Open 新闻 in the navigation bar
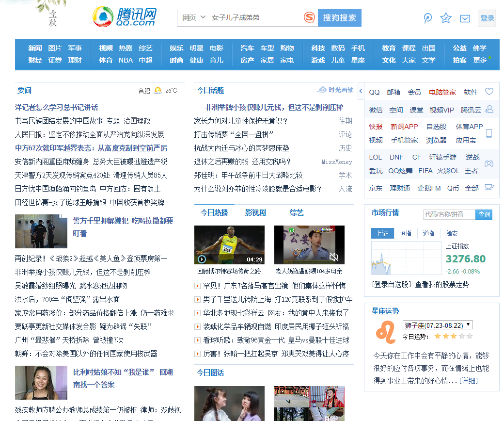Screen dimensions: 504x421 (x=35, y=48)
